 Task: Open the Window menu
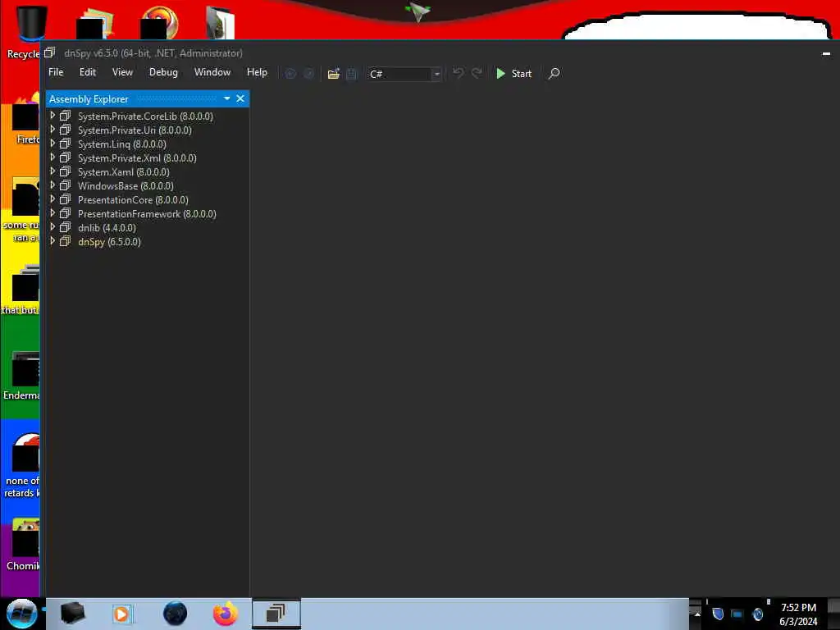coord(212,72)
